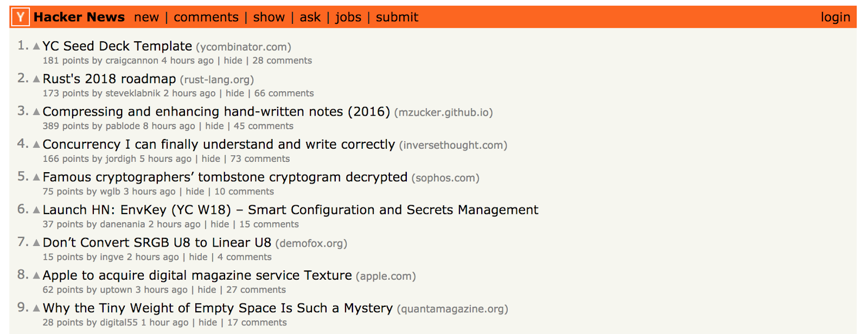
Task: Open the show section
Action: click(269, 17)
